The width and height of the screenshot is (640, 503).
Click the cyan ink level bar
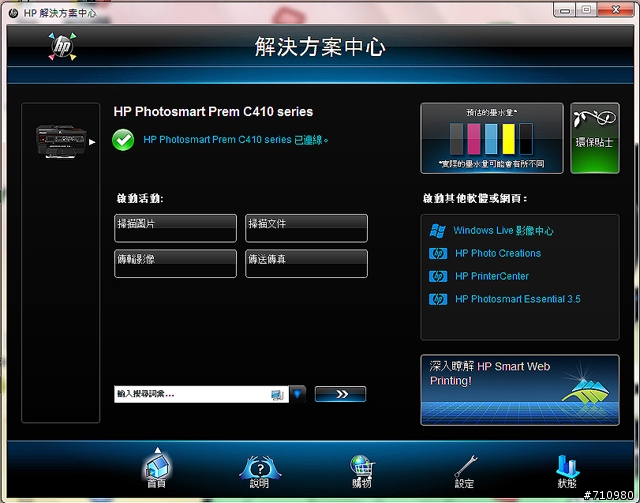click(491, 139)
